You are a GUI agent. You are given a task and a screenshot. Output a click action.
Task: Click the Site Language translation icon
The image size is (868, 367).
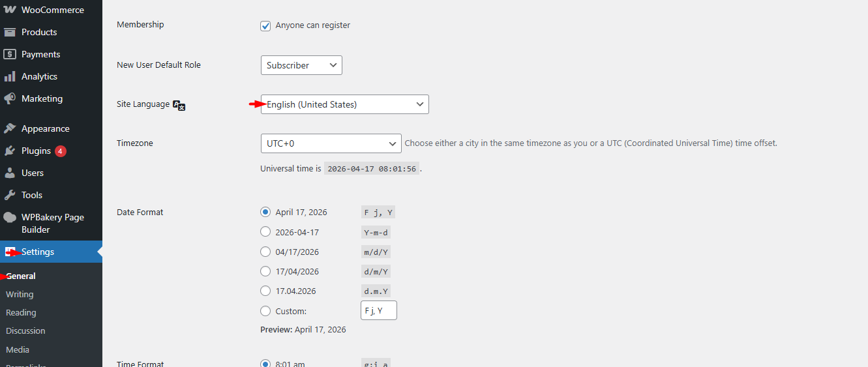pos(179,105)
